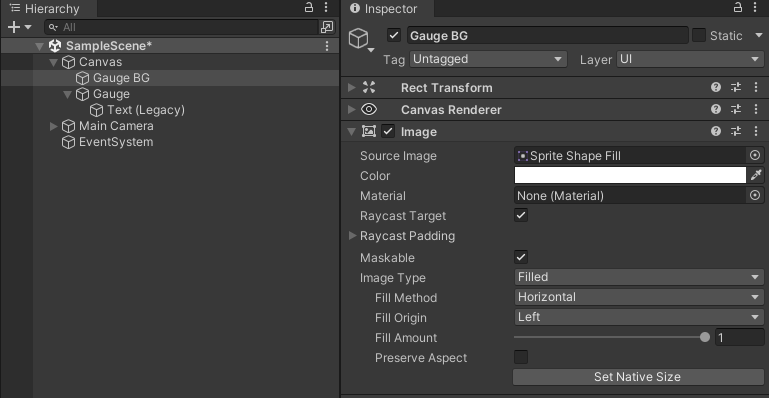Open Canvas Renderer help icon
769x398 pixels.
point(716,110)
